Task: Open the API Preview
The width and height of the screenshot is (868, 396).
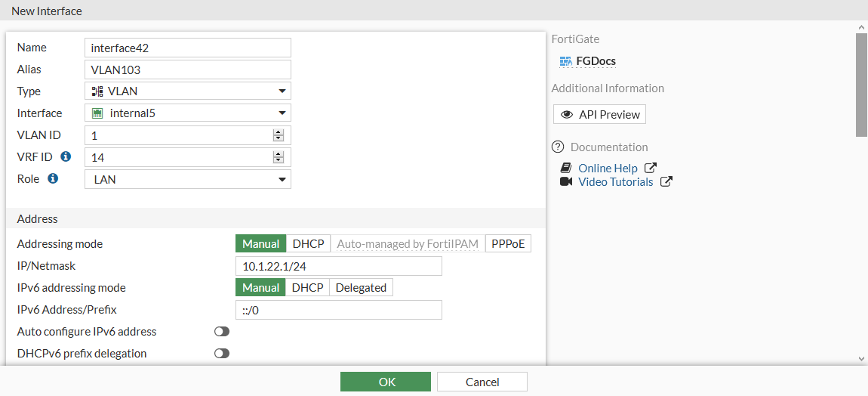Action: click(600, 114)
